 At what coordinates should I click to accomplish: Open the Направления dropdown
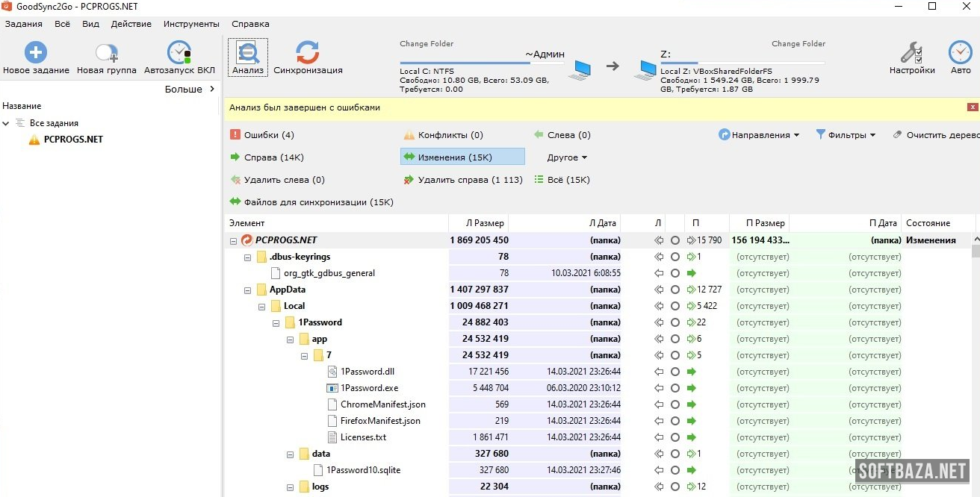tap(759, 135)
